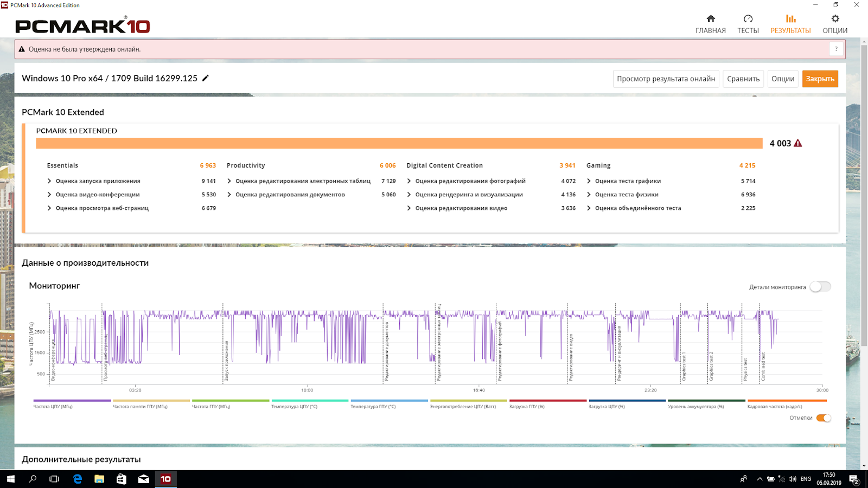The image size is (868, 488).
Task: Click the network tray icon
Action: point(782,479)
